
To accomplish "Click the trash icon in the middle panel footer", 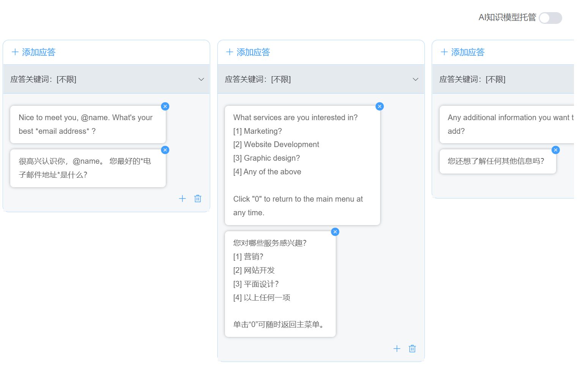I will pos(412,349).
